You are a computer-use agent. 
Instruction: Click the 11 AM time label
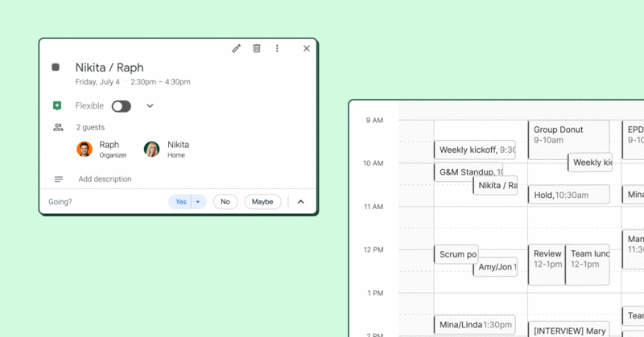point(374,207)
